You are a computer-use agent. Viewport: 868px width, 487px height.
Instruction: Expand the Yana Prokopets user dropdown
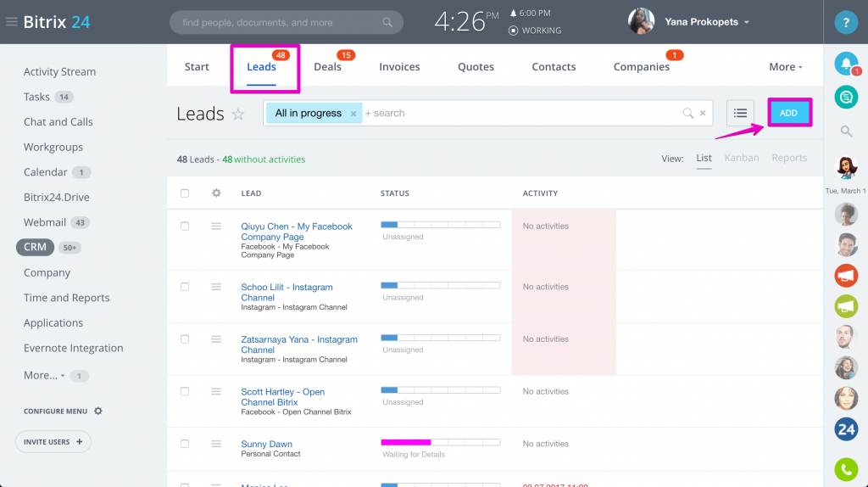pyautogui.click(x=747, y=23)
